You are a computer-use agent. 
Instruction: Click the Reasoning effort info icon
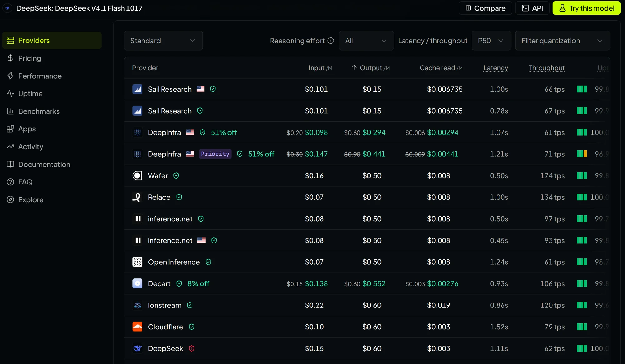[331, 41]
